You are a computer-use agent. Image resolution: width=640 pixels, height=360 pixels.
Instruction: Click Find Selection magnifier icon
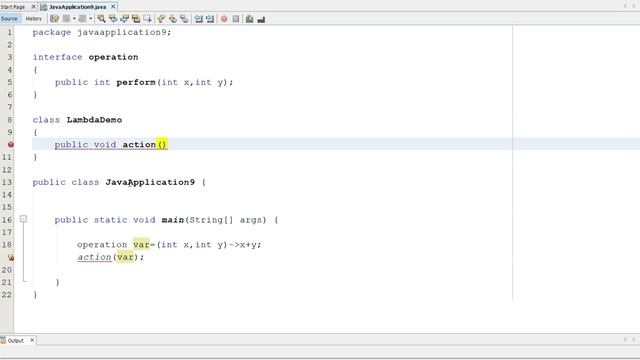[101, 19]
